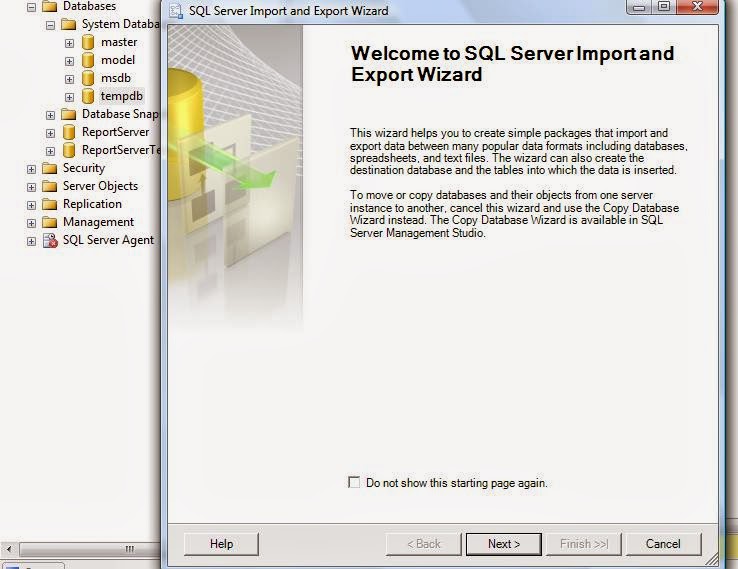Click the Cancel button
The height and width of the screenshot is (569, 738).
(x=663, y=544)
